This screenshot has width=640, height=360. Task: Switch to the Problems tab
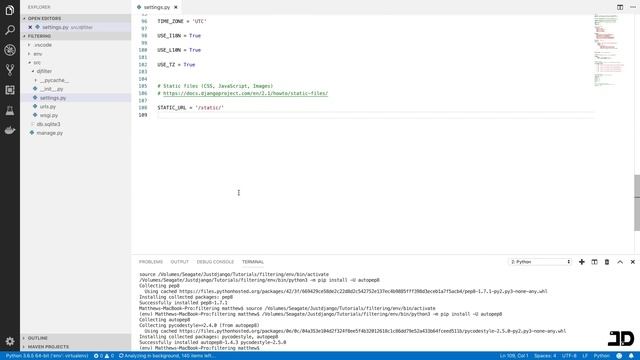pos(151,262)
